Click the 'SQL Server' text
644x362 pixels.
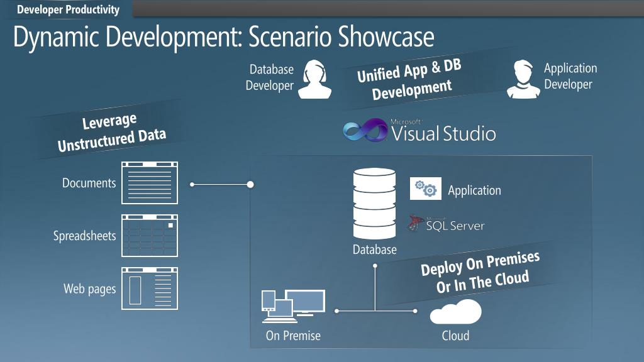pos(455,226)
